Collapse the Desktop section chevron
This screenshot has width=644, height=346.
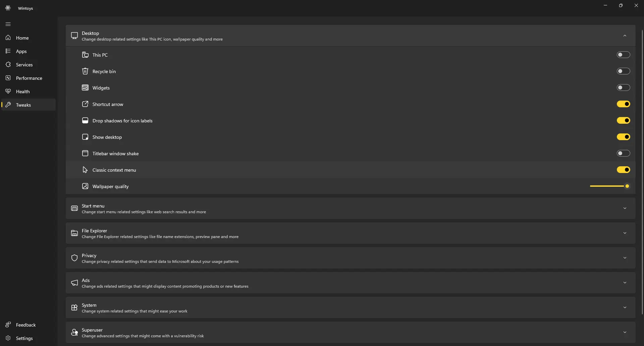(x=625, y=36)
